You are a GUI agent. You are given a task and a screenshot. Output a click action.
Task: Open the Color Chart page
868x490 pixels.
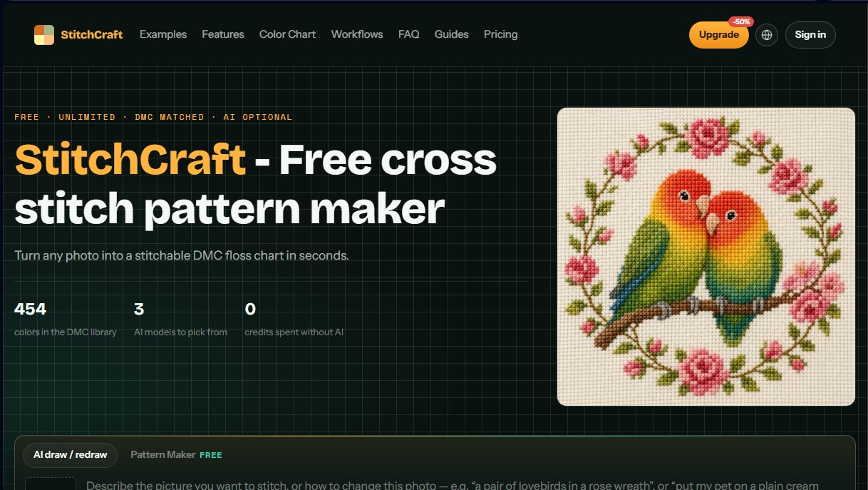(287, 34)
